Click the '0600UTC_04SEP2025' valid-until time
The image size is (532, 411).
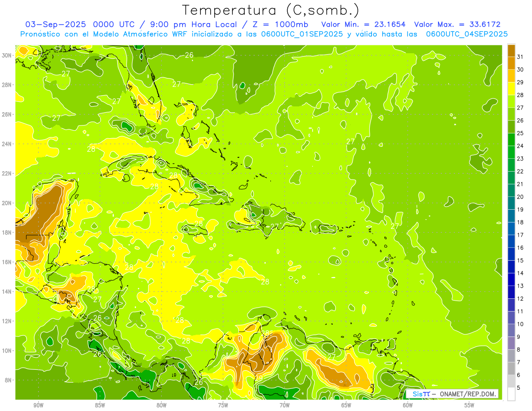(x=467, y=34)
